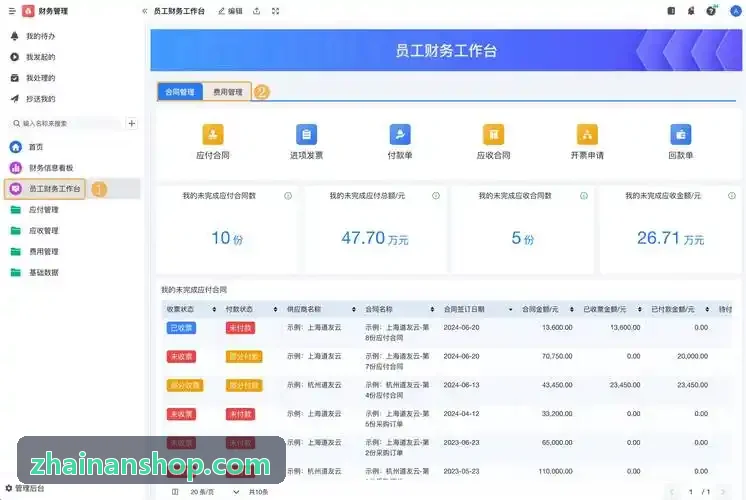
Task: Click the hamburger menu icon at top left
Action: coord(12,10)
